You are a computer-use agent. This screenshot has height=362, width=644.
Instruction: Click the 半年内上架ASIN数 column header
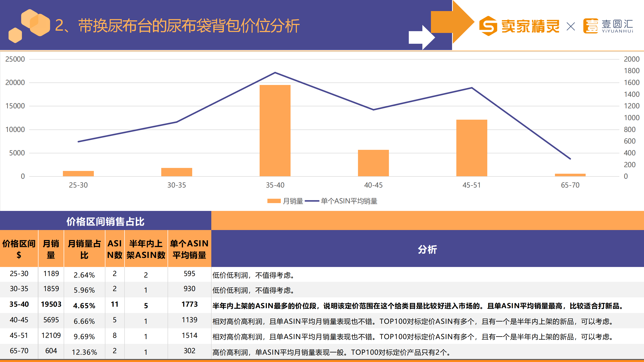pyautogui.click(x=146, y=249)
